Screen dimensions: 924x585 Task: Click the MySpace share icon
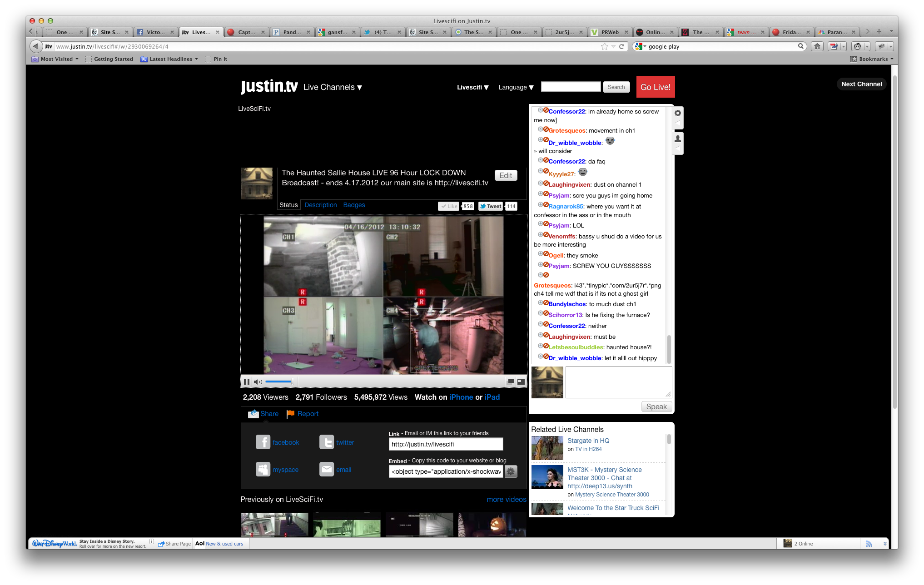click(263, 469)
